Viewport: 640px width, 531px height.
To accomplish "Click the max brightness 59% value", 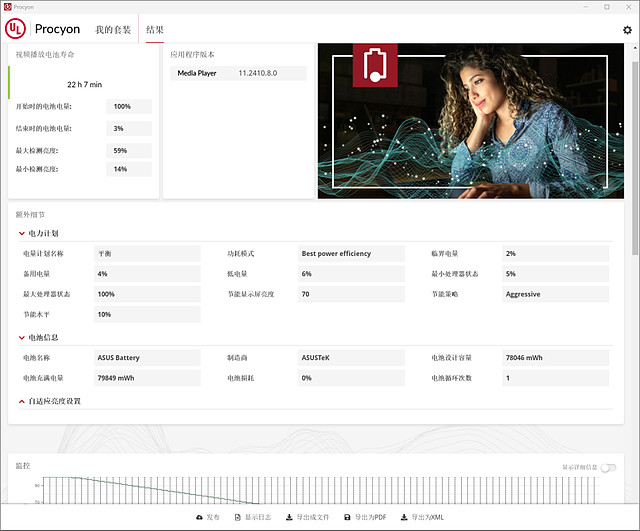I will (129, 151).
